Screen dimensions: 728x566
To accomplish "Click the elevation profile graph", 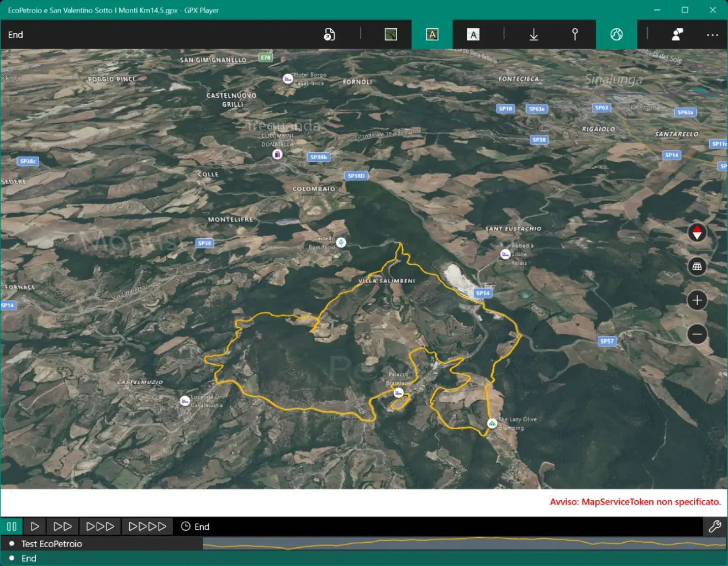I will tap(465, 544).
